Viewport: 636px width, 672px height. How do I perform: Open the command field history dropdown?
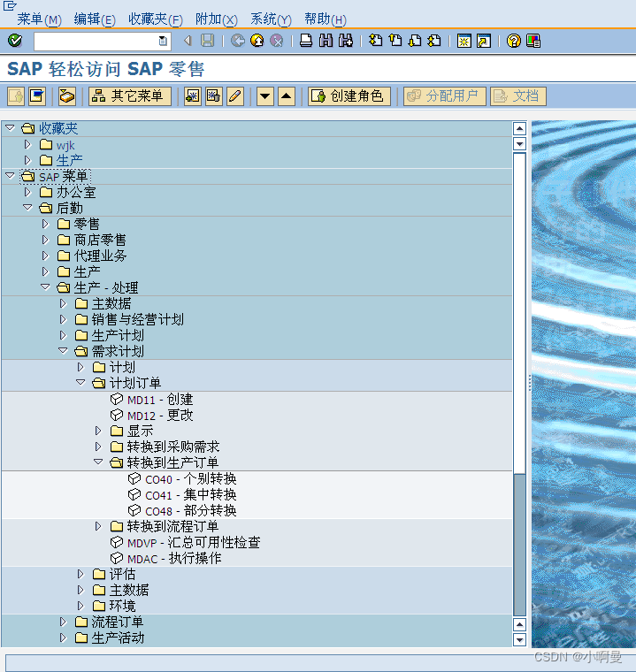(x=163, y=42)
